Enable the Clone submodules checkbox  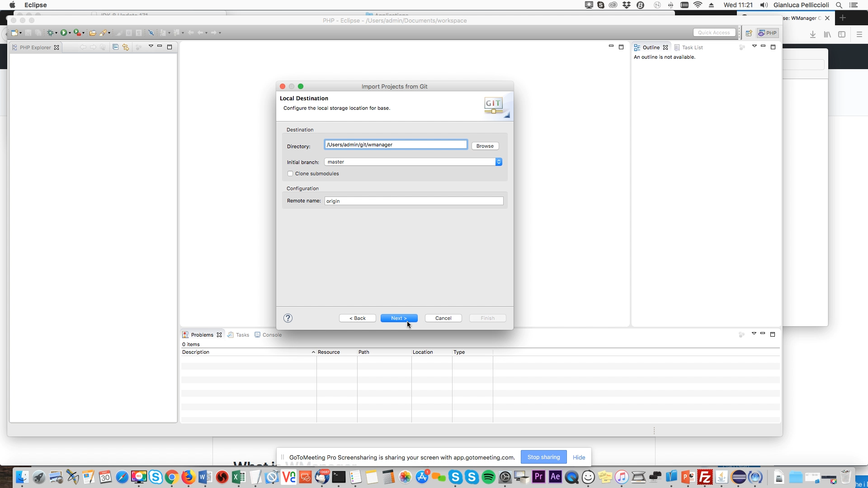click(290, 174)
